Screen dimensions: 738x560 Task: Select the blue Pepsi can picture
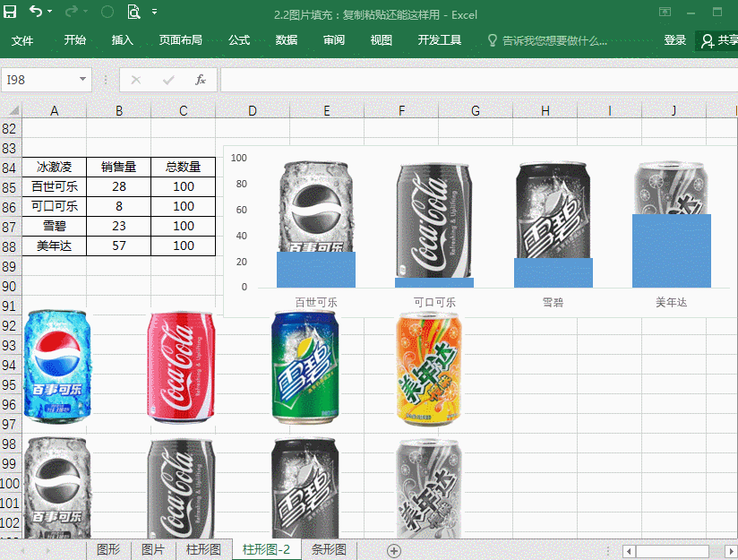[x=57, y=366]
